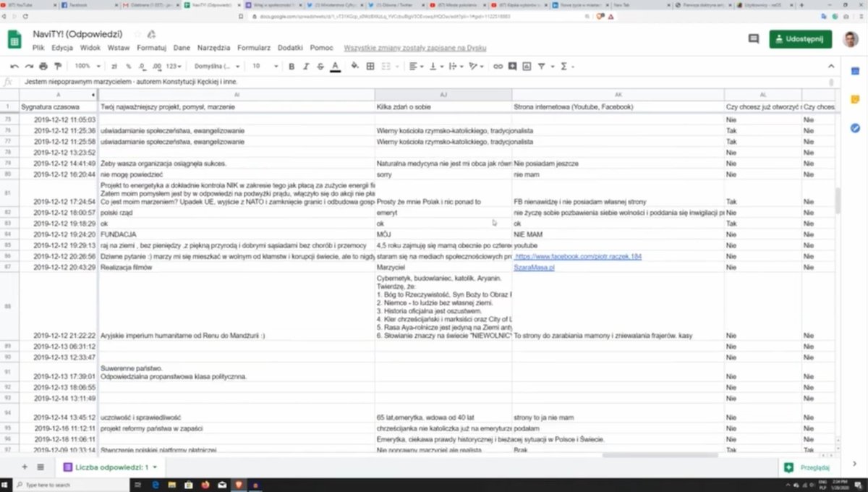This screenshot has height=492, width=868.
Task: Insert a link using the chain icon
Action: [498, 66]
